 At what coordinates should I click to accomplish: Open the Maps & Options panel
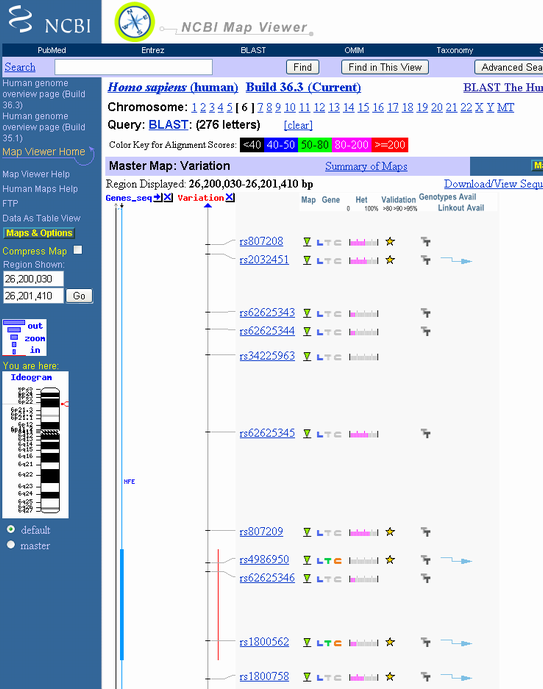[x=39, y=233]
